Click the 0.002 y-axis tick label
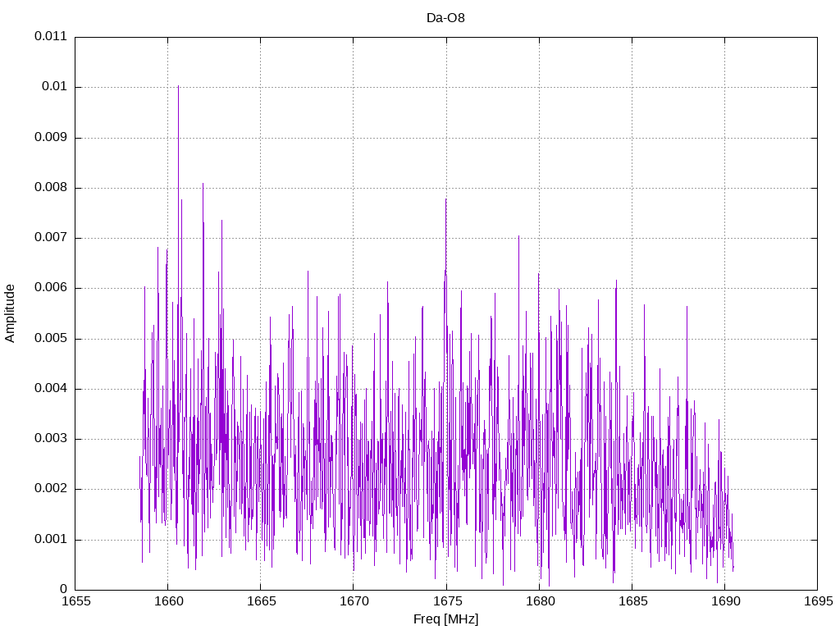 pyautogui.click(x=51, y=489)
